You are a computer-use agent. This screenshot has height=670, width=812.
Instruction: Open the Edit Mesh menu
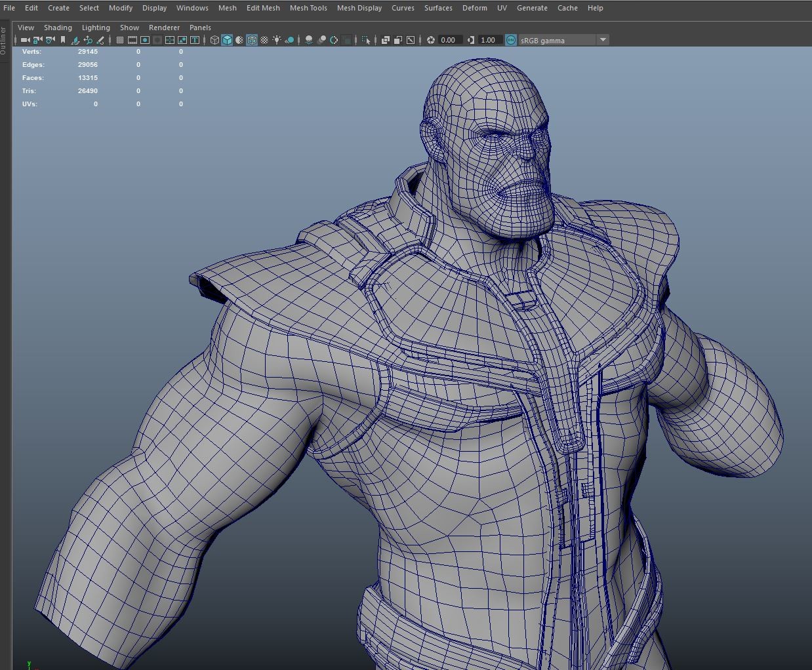tap(263, 8)
